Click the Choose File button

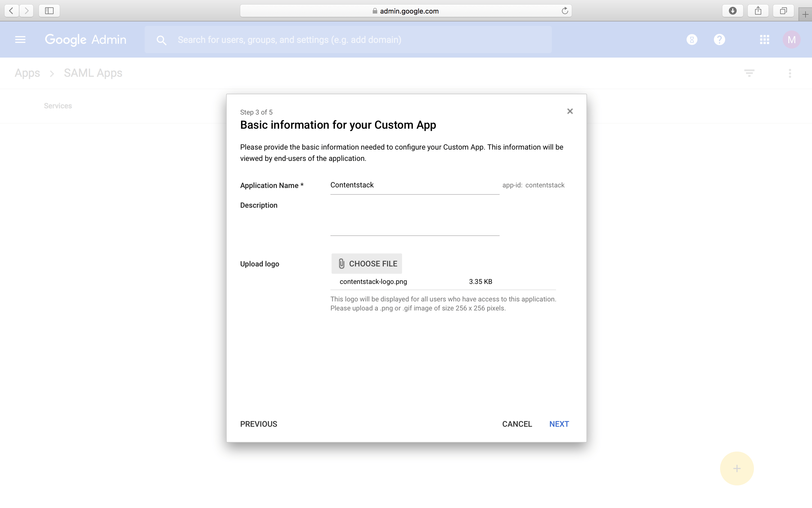(367, 264)
